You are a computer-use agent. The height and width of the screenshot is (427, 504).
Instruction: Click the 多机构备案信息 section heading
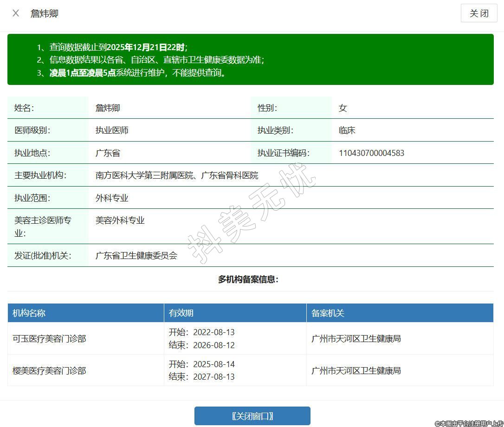[x=248, y=279]
